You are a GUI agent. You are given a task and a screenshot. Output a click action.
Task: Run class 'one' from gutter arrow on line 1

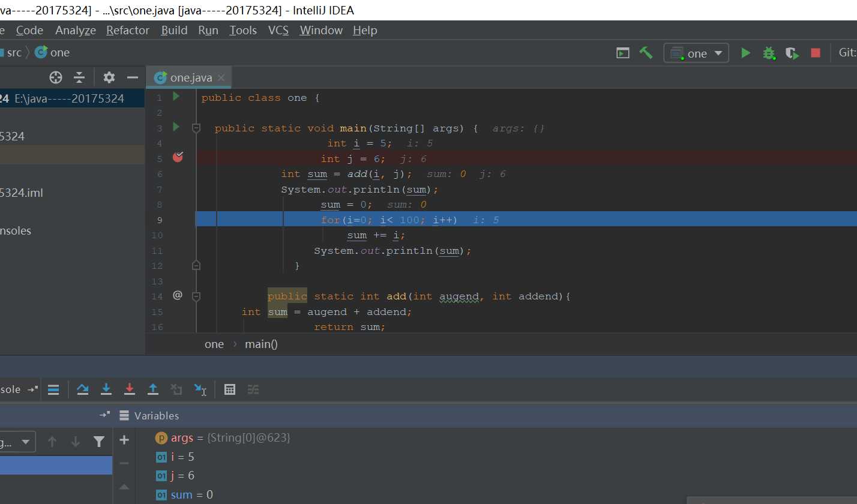coord(176,96)
